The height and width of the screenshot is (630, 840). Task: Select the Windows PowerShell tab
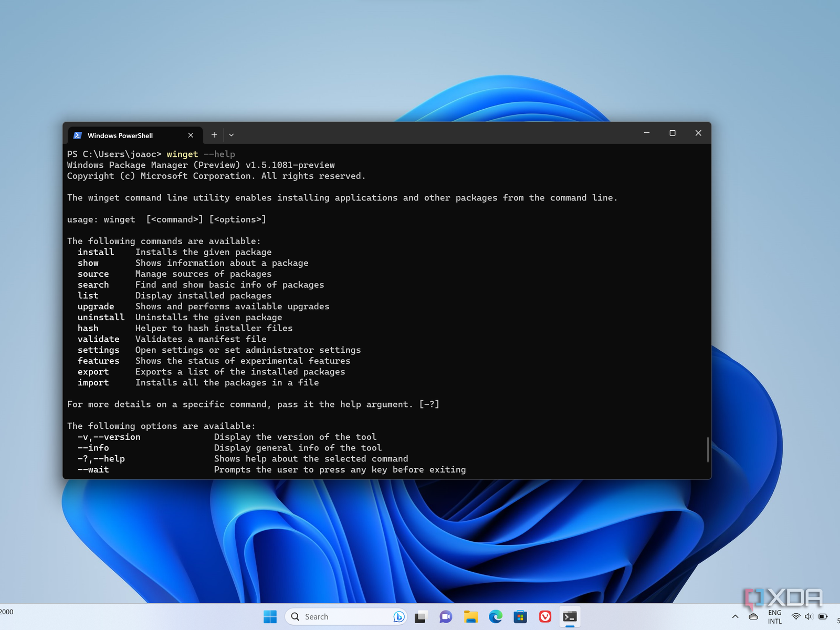[121, 135]
